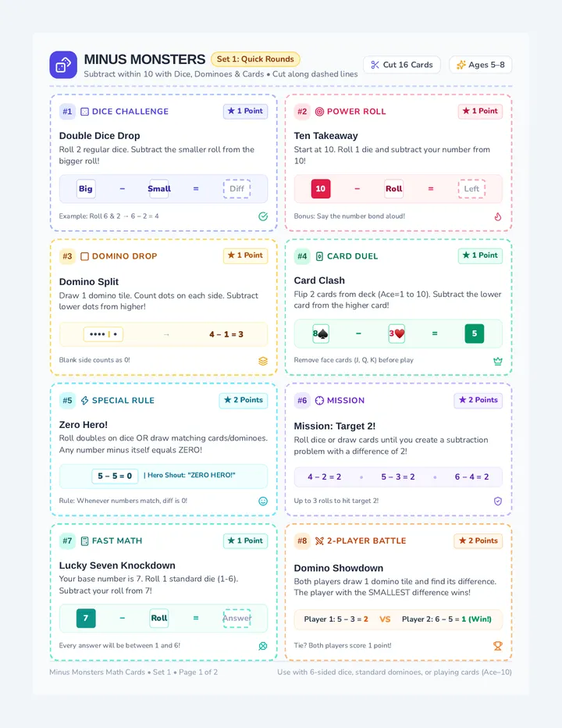The image size is (562, 728).
Task: Click the target icon beside POWER ROLL
Action: tap(319, 112)
